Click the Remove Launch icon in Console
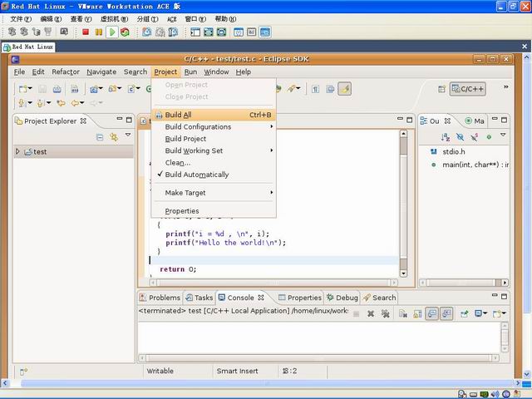The height and width of the screenshot is (399, 532). (x=371, y=314)
